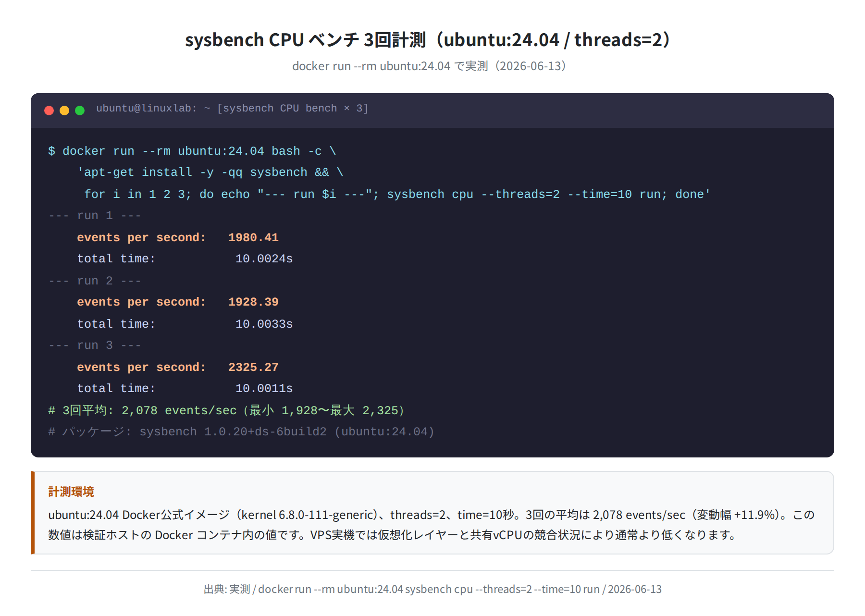Click the events per second value 1980.41
The width and height of the screenshot is (865, 616).
click(x=253, y=238)
